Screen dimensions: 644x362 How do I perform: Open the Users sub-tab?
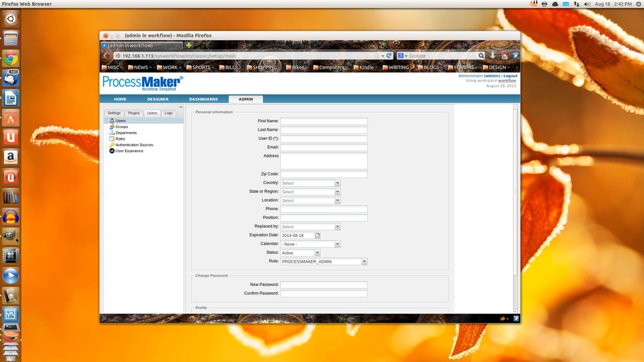pos(152,113)
